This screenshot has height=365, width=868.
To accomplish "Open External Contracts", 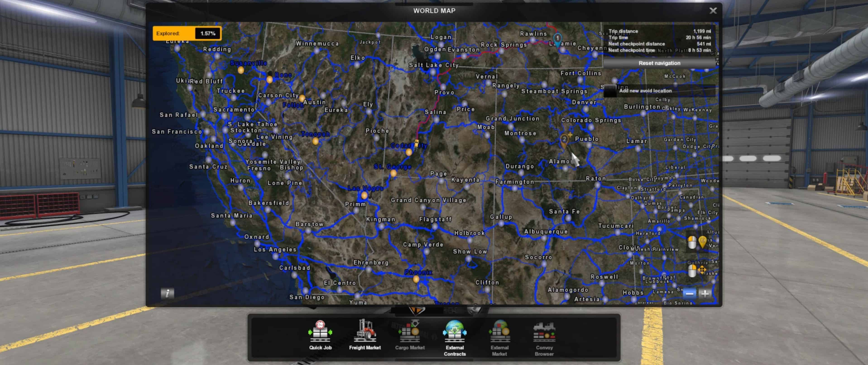I will 455,337.
